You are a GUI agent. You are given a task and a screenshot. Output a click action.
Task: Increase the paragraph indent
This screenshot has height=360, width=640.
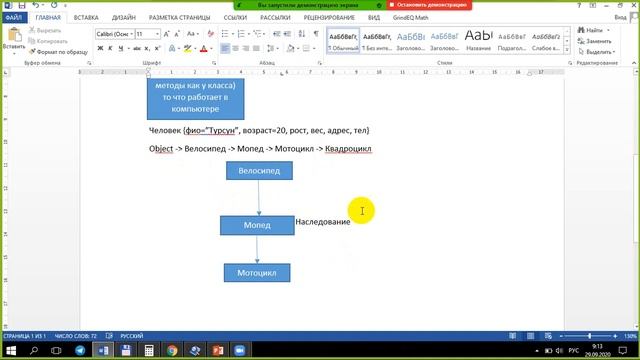[x=287, y=34]
